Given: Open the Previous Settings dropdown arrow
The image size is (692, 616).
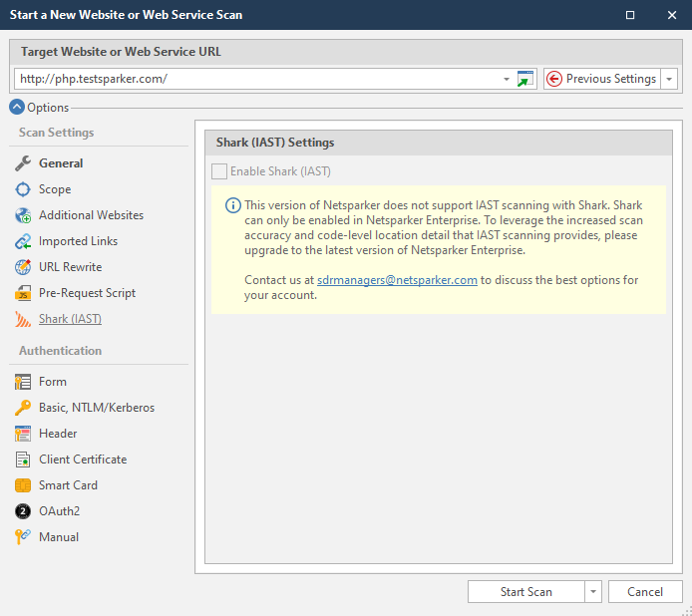Looking at the screenshot, I should click(669, 79).
